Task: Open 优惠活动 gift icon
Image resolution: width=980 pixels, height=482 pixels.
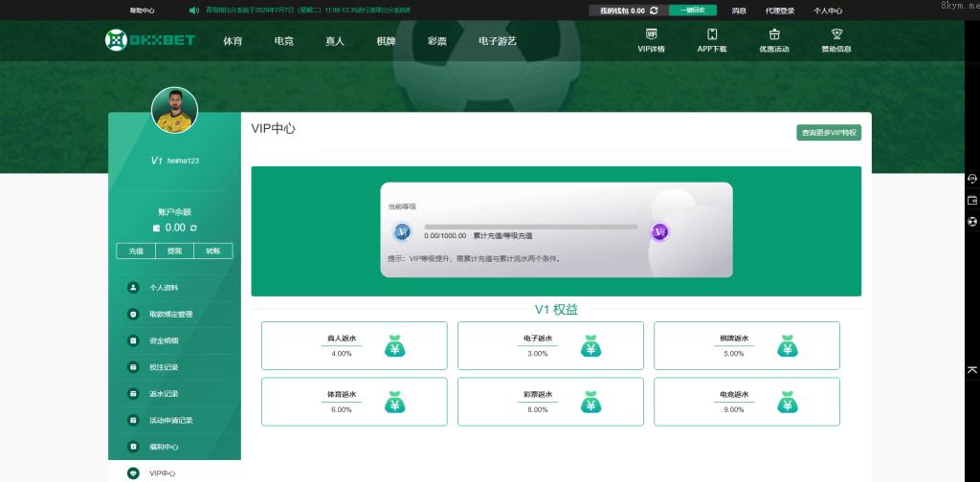Action: (x=774, y=40)
